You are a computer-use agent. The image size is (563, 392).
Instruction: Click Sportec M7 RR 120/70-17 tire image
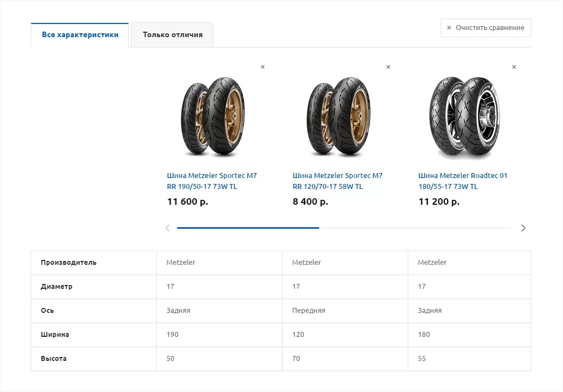tap(338, 116)
